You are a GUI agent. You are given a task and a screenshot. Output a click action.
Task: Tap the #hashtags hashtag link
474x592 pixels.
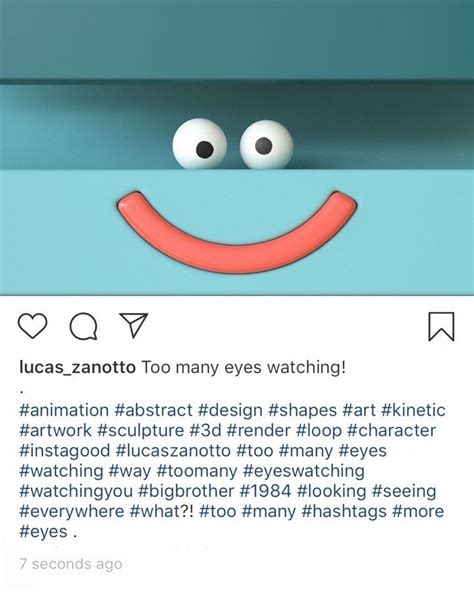[344, 512]
